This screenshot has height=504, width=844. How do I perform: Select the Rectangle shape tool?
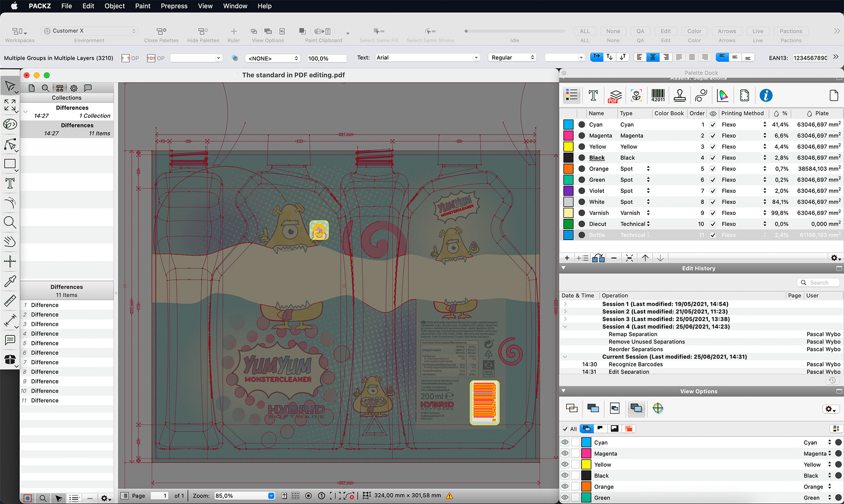coord(10,164)
